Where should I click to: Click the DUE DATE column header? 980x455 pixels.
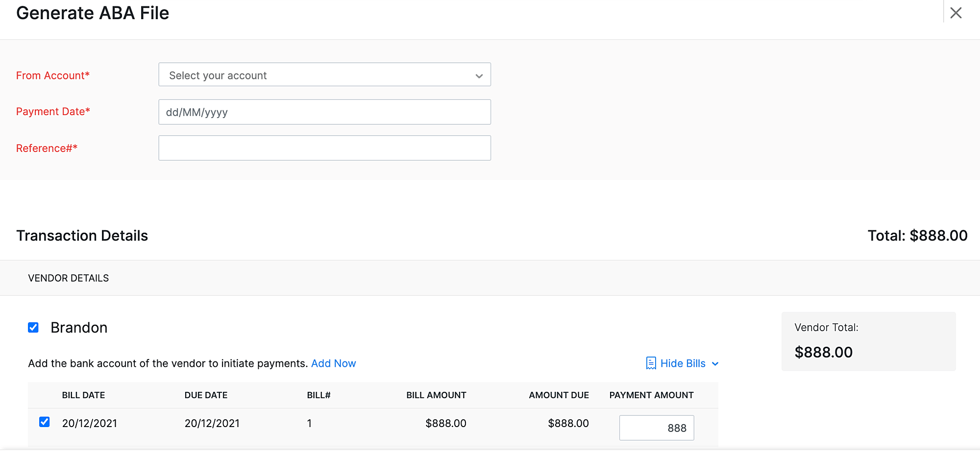click(x=206, y=395)
